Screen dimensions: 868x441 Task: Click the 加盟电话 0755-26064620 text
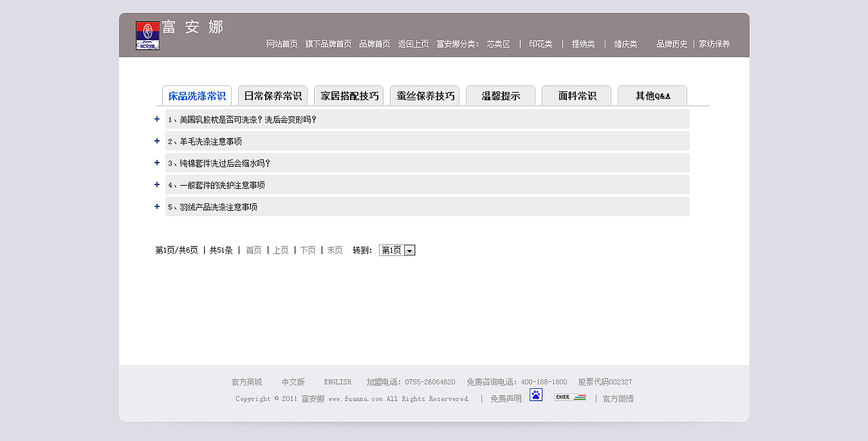coord(411,382)
